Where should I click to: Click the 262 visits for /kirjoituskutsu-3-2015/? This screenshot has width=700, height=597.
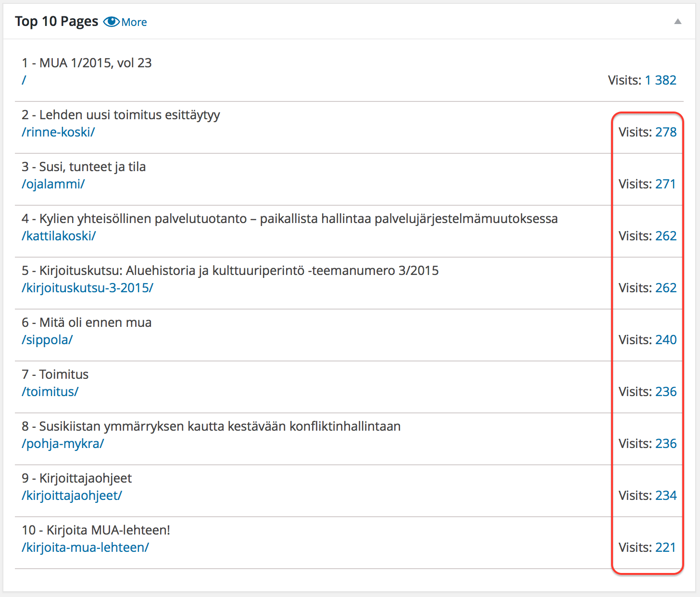point(666,287)
